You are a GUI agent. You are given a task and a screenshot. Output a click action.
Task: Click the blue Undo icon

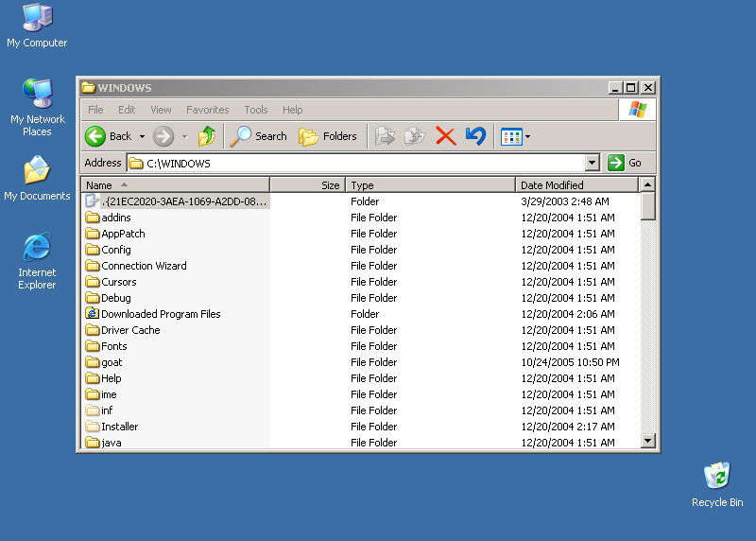[x=476, y=136]
